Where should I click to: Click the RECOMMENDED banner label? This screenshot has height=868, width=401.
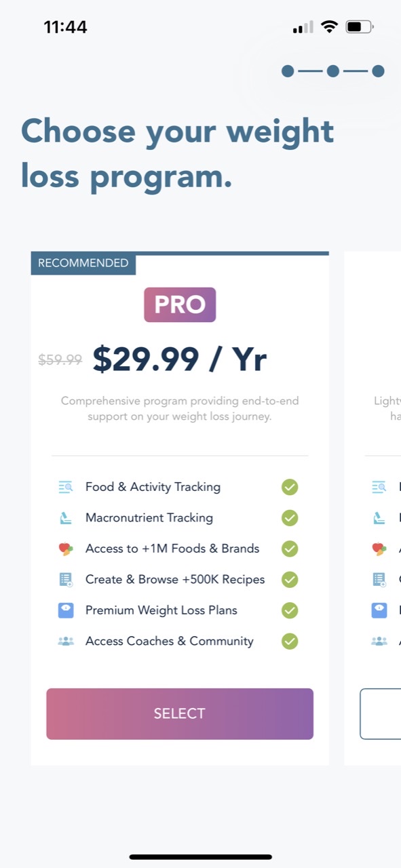click(x=83, y=263)
